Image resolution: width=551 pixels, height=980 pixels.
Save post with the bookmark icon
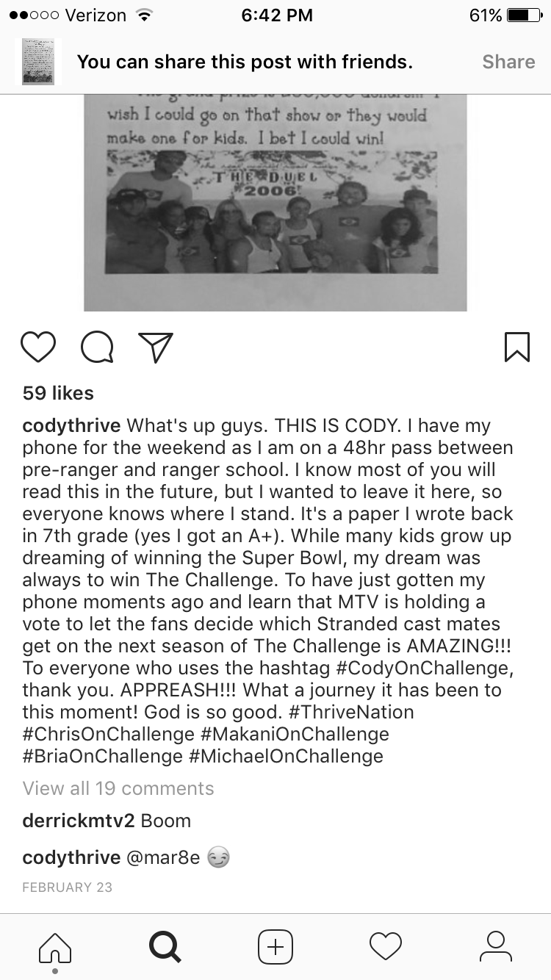517,347
